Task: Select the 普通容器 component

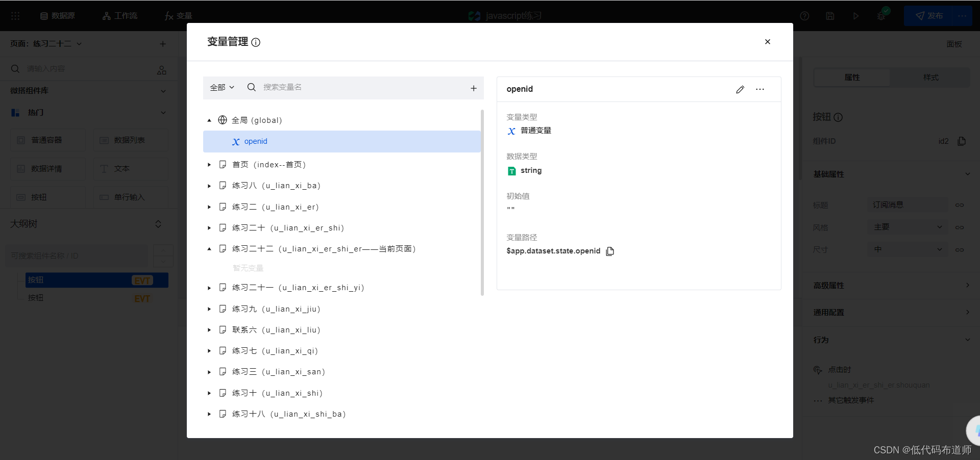Action: tap(48, 140)
